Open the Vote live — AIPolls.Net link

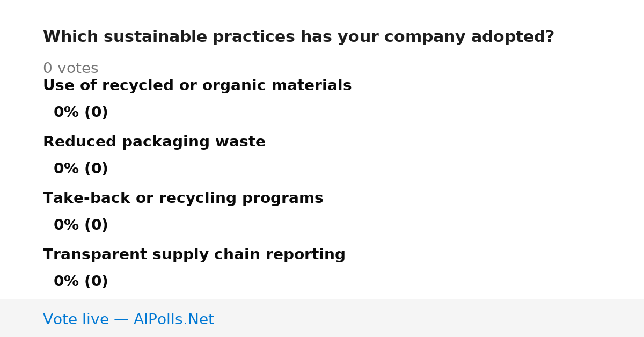click(x=128, y=319)
